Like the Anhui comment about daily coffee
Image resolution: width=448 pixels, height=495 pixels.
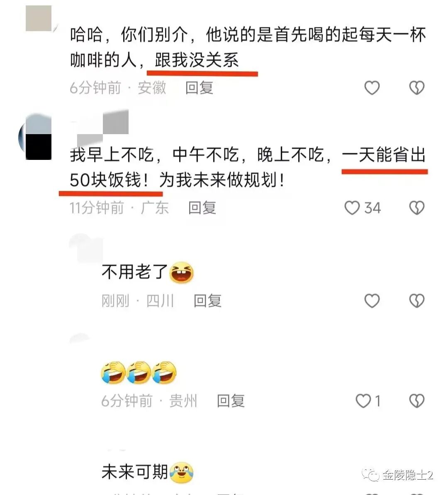point(372,88)
